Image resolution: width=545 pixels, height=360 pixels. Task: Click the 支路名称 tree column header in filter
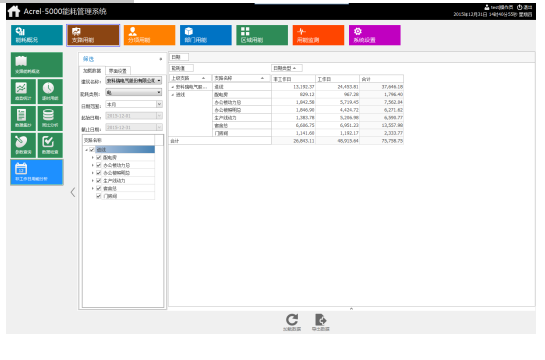(119, 140)
